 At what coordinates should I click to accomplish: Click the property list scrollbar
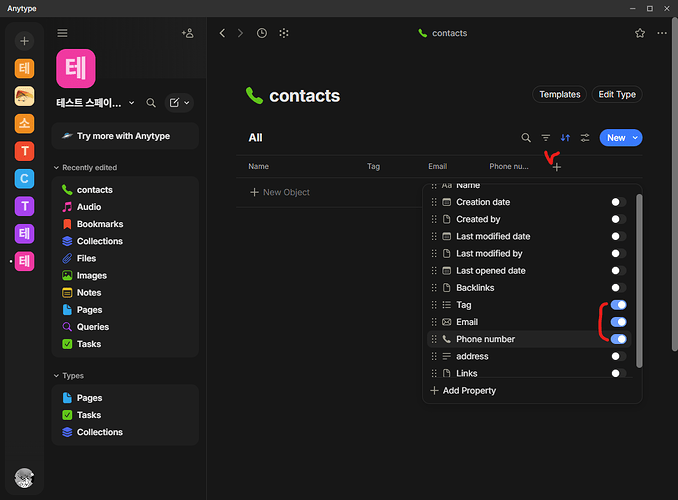coord(639,281)
